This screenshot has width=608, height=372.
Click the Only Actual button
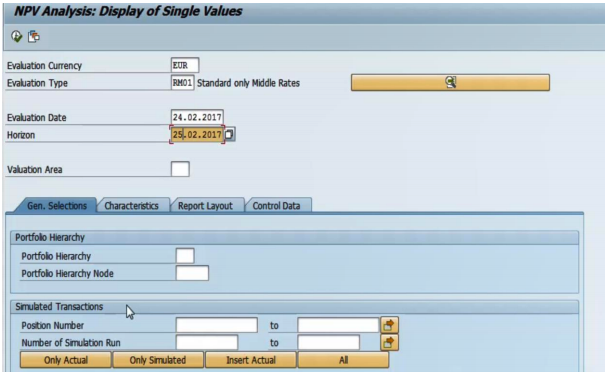pos(66,360)
